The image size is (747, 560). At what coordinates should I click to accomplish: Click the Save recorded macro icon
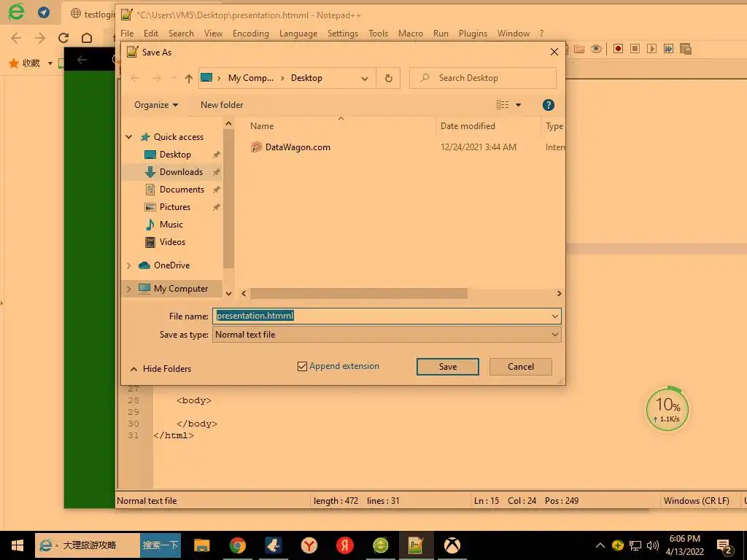tap(686, 49)
